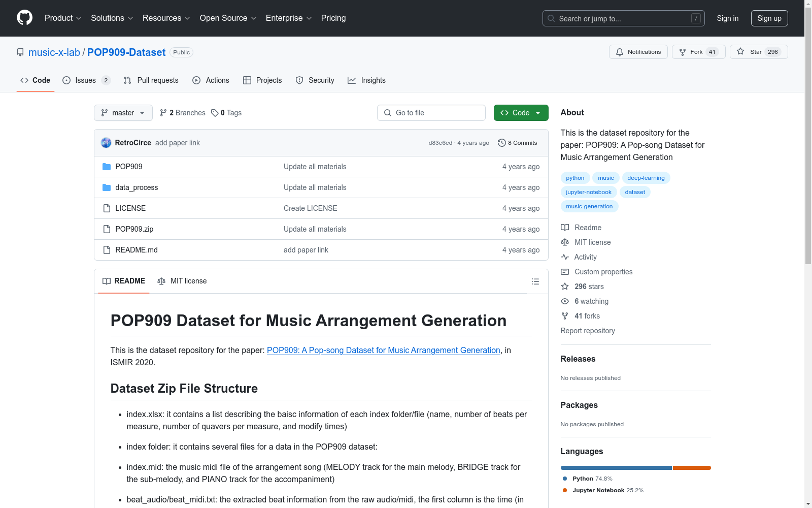Viewport: 812px width, 508px height.
Task: Open the POP909.zip file name
Action: [x=134, y=229]
